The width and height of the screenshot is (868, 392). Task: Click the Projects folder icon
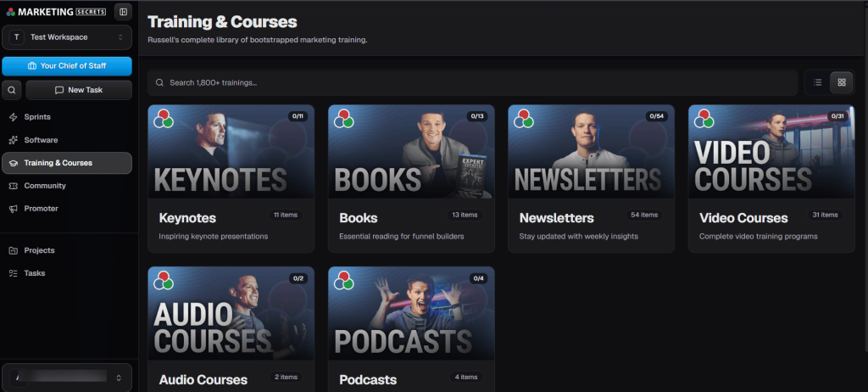pos(14,250)
